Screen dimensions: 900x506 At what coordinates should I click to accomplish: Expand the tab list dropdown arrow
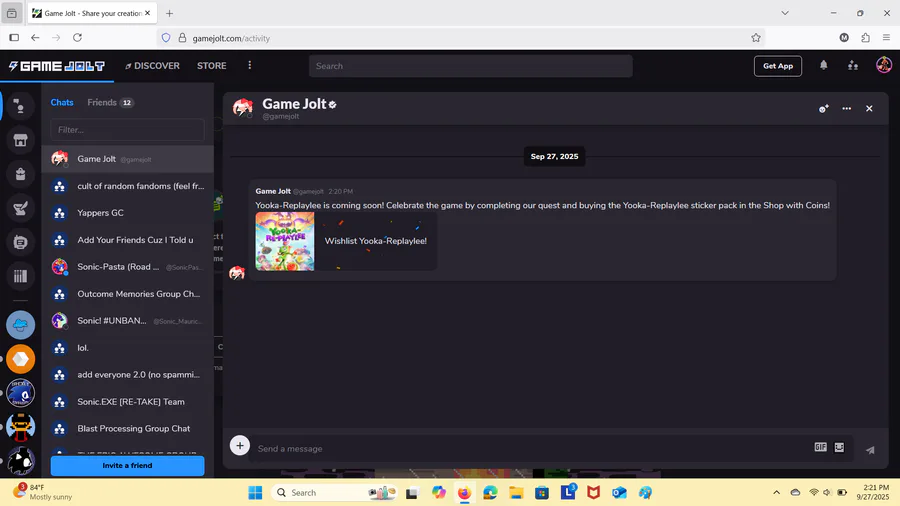(785, 13)
